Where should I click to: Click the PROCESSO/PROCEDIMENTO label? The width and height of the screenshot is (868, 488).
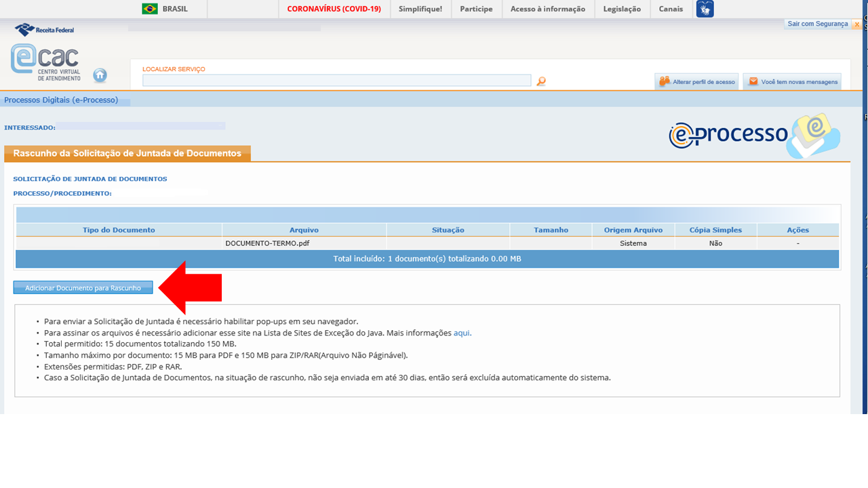point(62,193)
